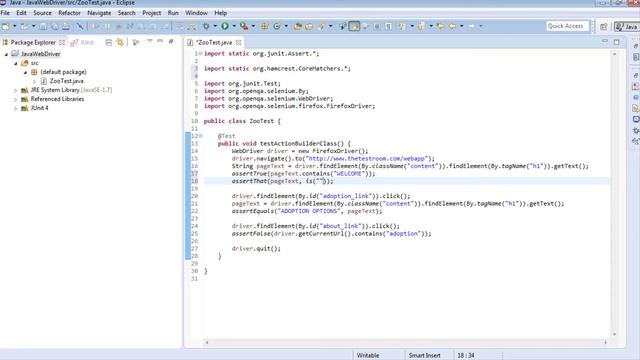This screenshot has width=640, height=360.
Task: Click the New Java Package icon
Action: pyautogui.click(x=264, y=26)
